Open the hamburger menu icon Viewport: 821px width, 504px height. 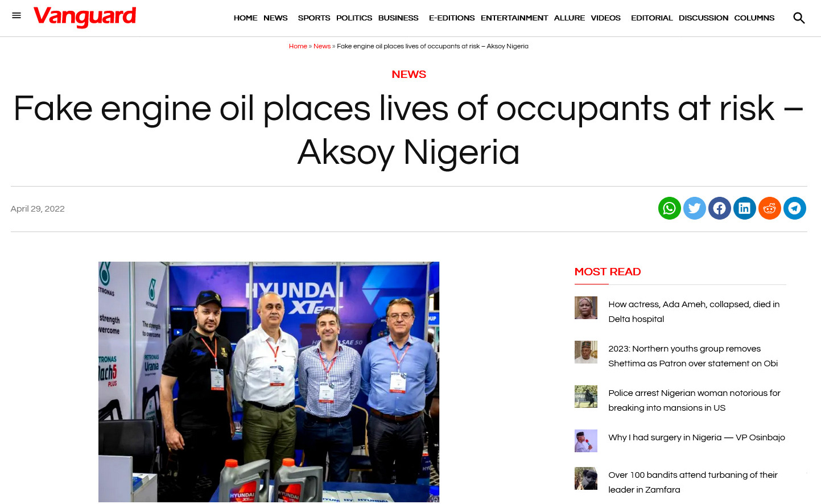[x=16, y=15]
